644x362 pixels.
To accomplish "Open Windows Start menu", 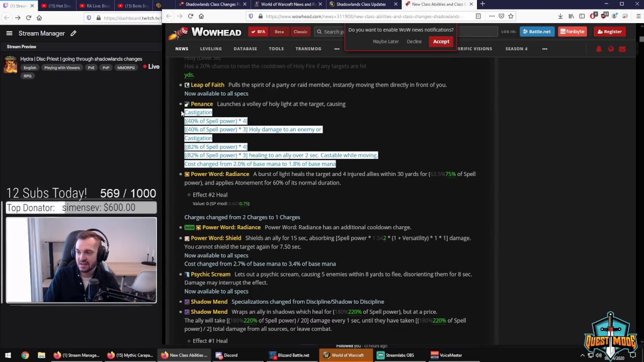I will click(x=8, y=355).
